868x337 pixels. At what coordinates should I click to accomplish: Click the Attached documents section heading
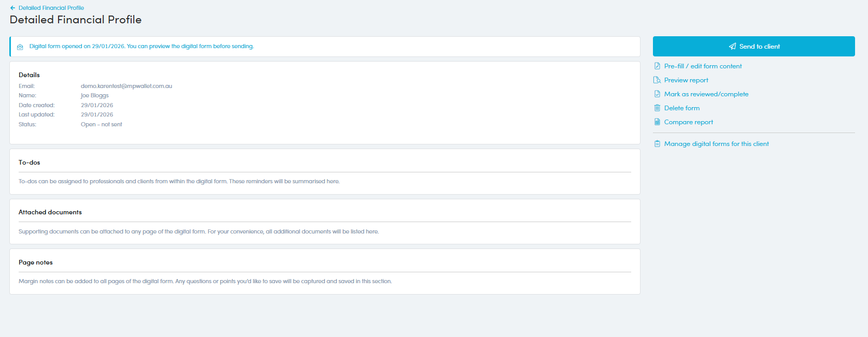tap(50, 212)
